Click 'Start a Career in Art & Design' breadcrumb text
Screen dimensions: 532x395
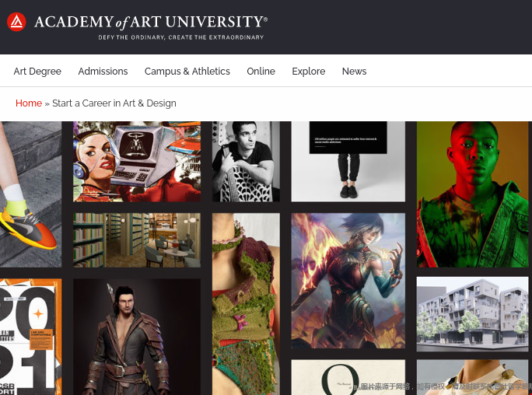coord(114,103)
